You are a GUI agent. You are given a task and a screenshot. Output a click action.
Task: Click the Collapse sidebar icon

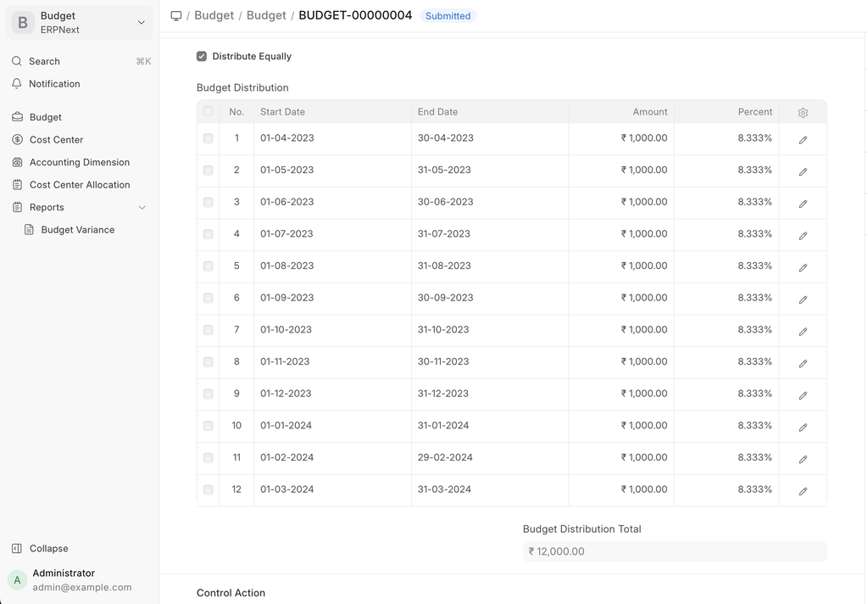coord(17,549)
